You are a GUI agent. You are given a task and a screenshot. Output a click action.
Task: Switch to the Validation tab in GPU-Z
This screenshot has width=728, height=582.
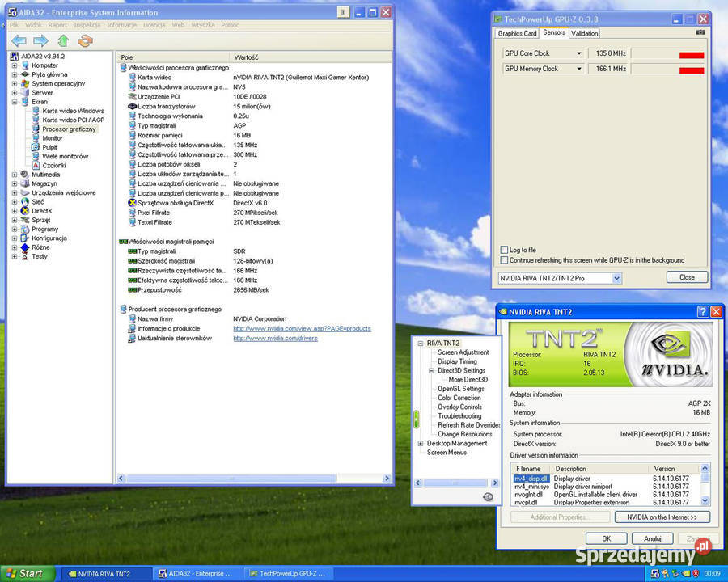click(x=585, y=33)
